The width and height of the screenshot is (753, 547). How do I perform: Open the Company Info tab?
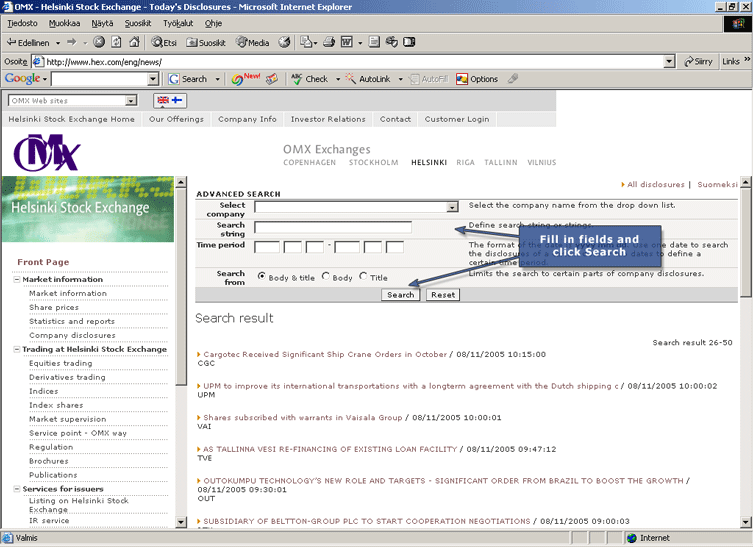pyautogui.click(x=247, y=119)
